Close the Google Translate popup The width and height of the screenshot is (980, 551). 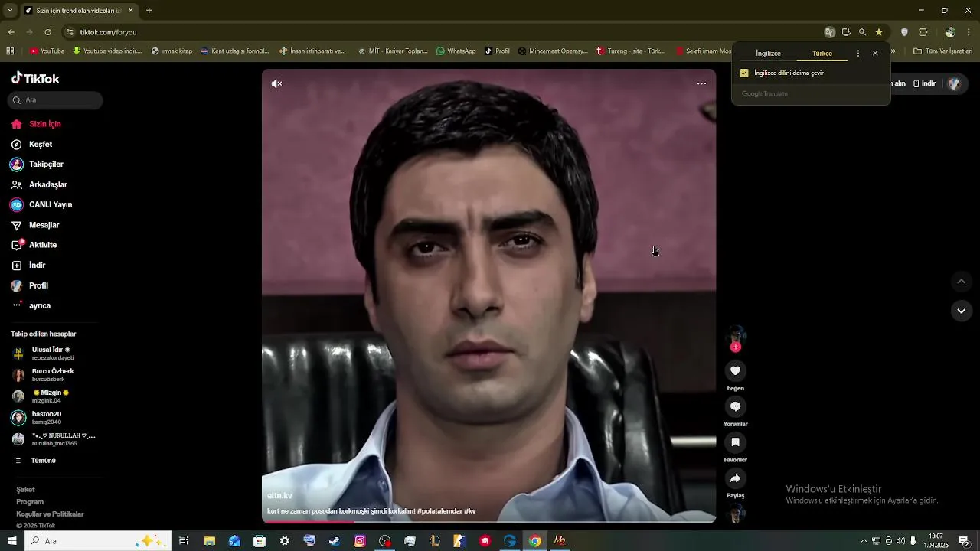click(x=875, y=54)
